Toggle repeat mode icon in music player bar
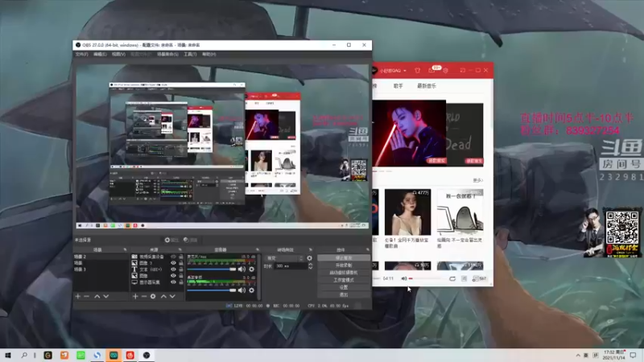This screenshot has width=644, height=362. click(x=452, y=278)
